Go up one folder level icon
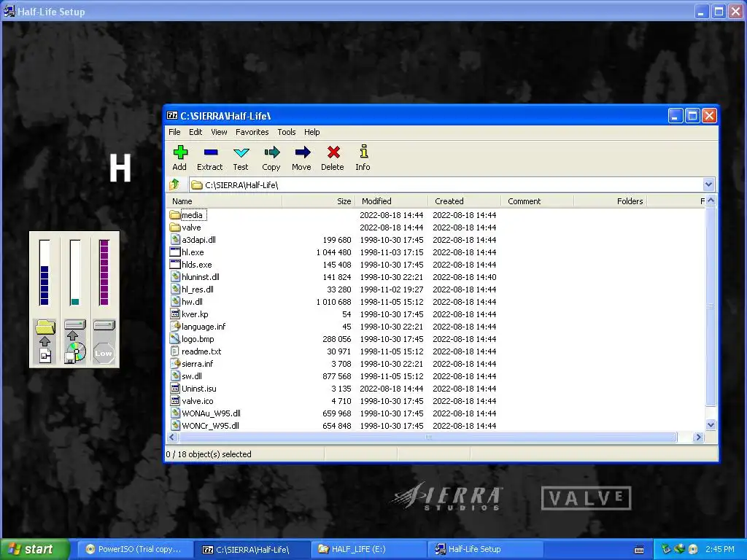The height and width of the screenshot is (560, 747). 174,184
